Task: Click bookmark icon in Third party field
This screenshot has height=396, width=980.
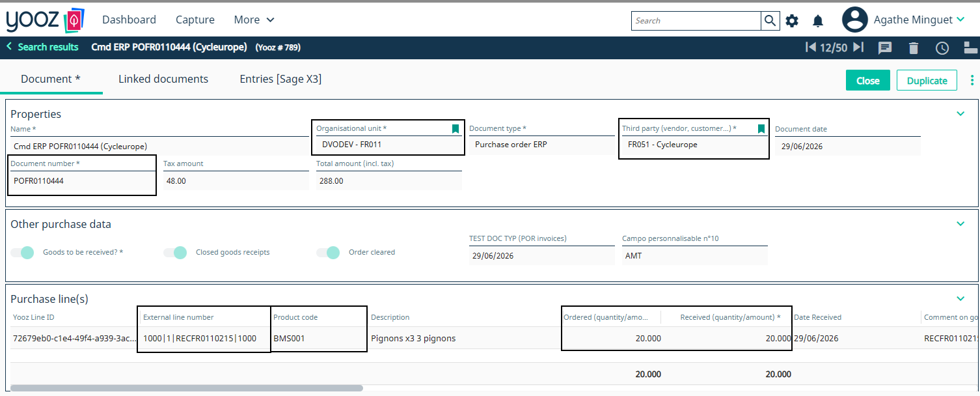Action: point(761,129)
